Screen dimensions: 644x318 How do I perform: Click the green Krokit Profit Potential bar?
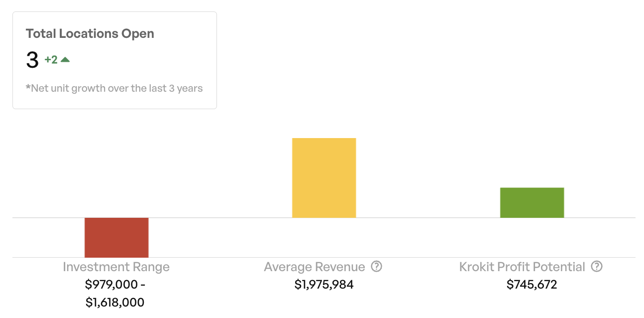point(532,202)
